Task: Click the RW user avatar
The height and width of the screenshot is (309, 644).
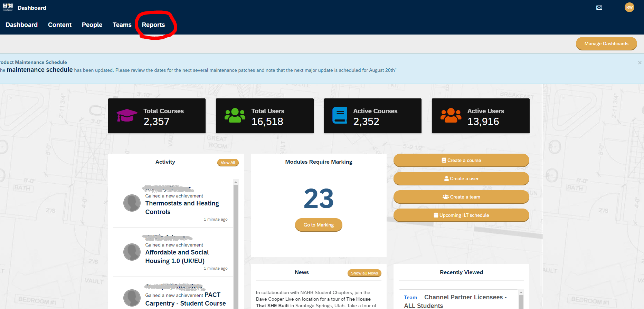Action: pyautogui.click(x=629, y=7)
